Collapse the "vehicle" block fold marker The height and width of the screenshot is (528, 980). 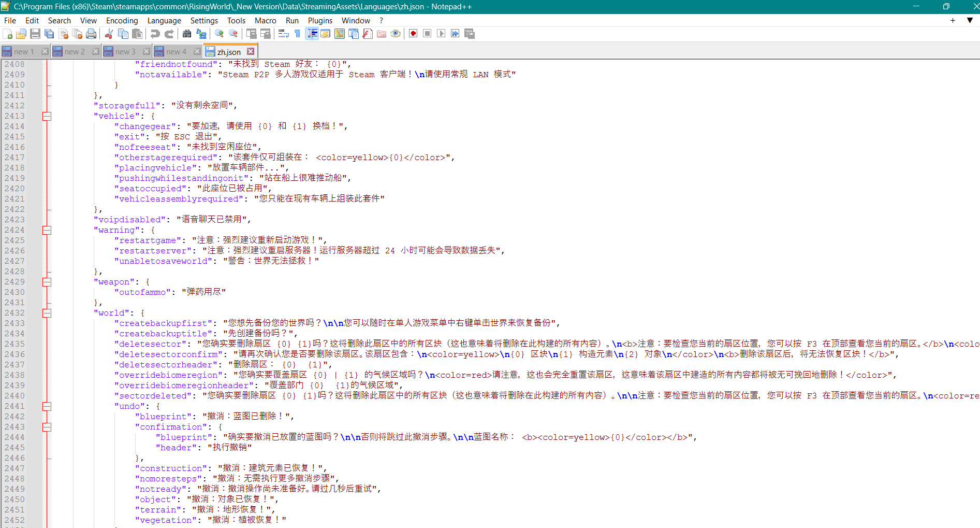tap(47, 116)
